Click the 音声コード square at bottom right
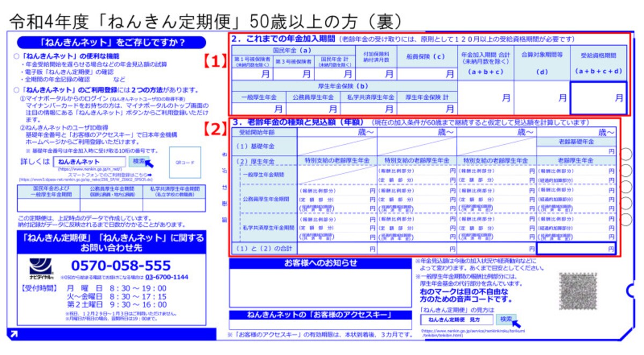Viewport: 644px width, 355px height. (x=578, y=290)
